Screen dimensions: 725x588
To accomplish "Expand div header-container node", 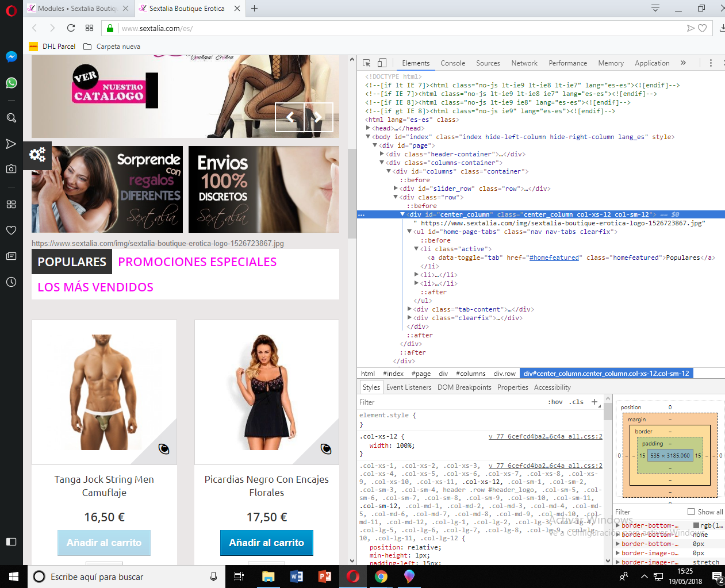I will click(x=382, y=154).
